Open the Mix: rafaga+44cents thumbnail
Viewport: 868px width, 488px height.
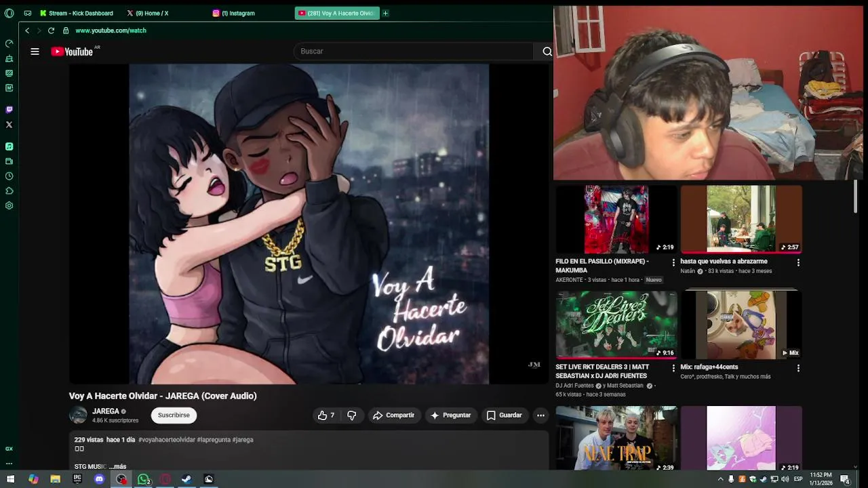pos(741,325)
